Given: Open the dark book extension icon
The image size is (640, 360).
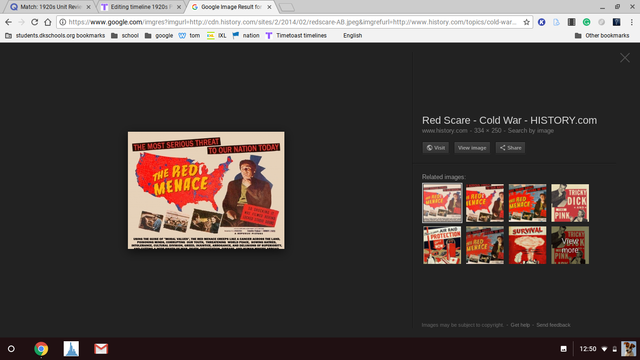Looking at the screenshot, I should pos(571,22).
